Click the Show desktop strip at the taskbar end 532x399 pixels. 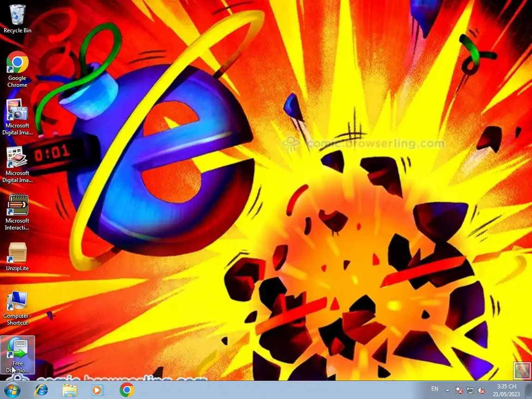tap(529, 390)
